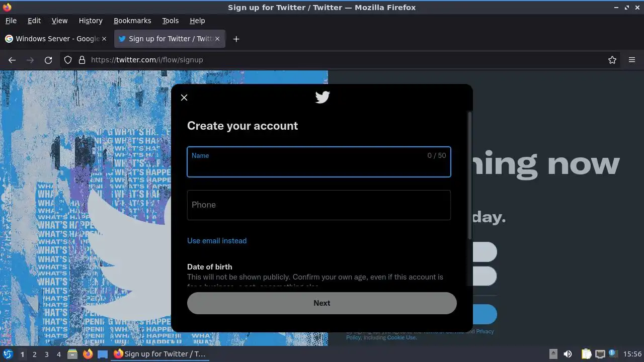
Task: Open the View menu
Action: tap(59, 21)
